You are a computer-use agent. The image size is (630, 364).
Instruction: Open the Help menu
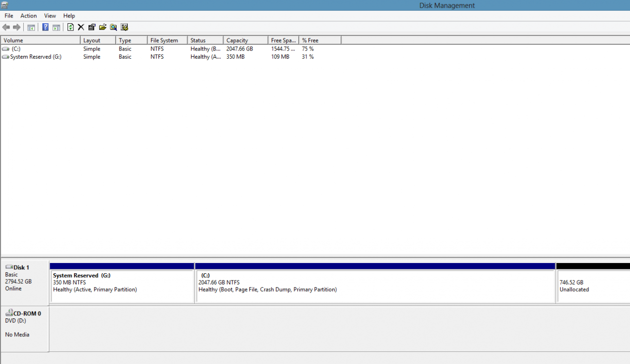pyautogui.click(x=69, y=16)
